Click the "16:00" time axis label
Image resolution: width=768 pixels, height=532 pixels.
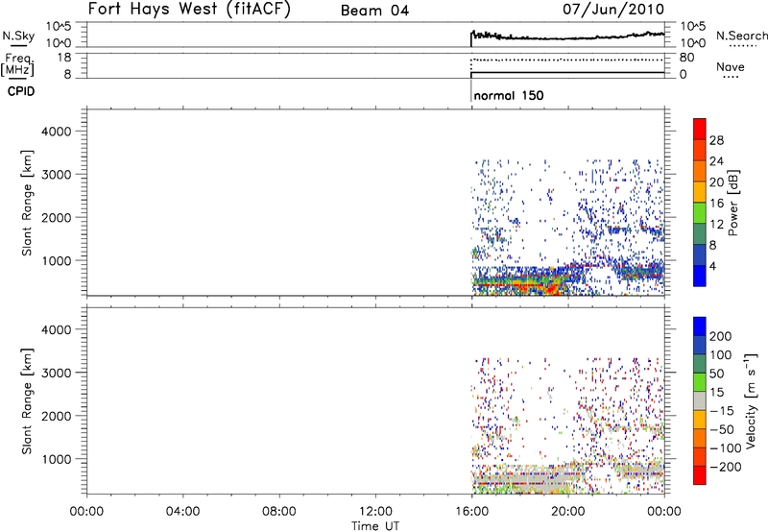pos(471,512)
